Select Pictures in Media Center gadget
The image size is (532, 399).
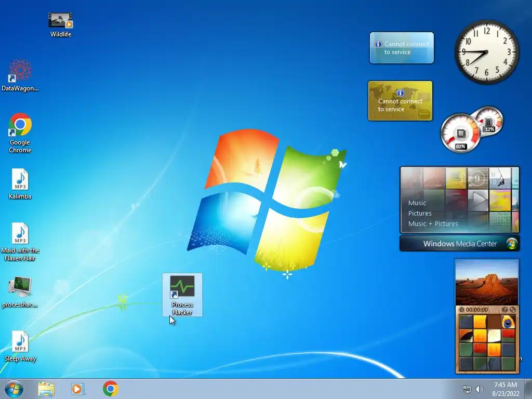tap(420, 214)
